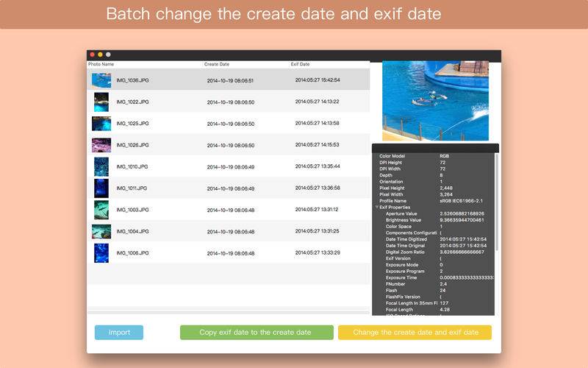This screenshot has width=588, height=368.
Task: Select the IMG_1022.JPG photo thumbnail
Action: click(101, 102)
